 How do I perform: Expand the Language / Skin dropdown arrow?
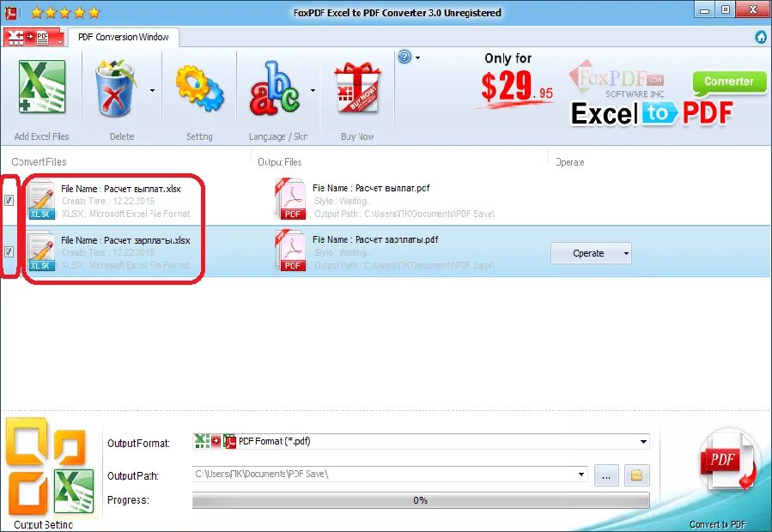[x=313, y=91]
